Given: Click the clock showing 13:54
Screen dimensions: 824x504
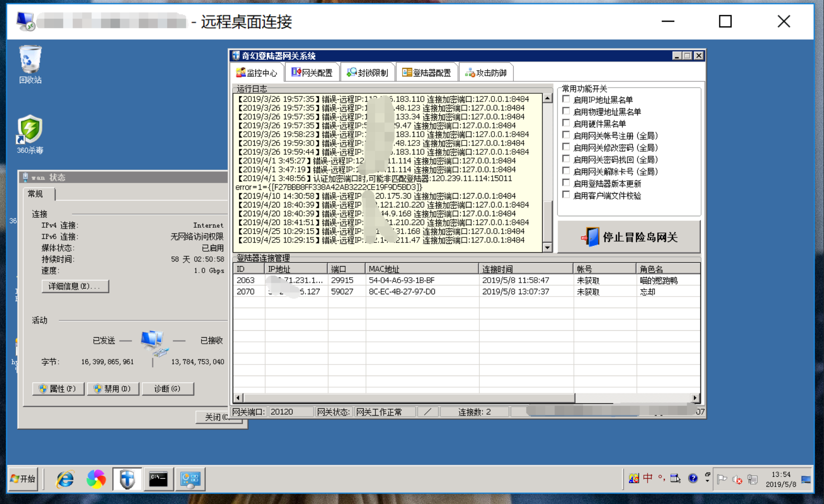Looking at the screenshot, I should pos(781,479).
